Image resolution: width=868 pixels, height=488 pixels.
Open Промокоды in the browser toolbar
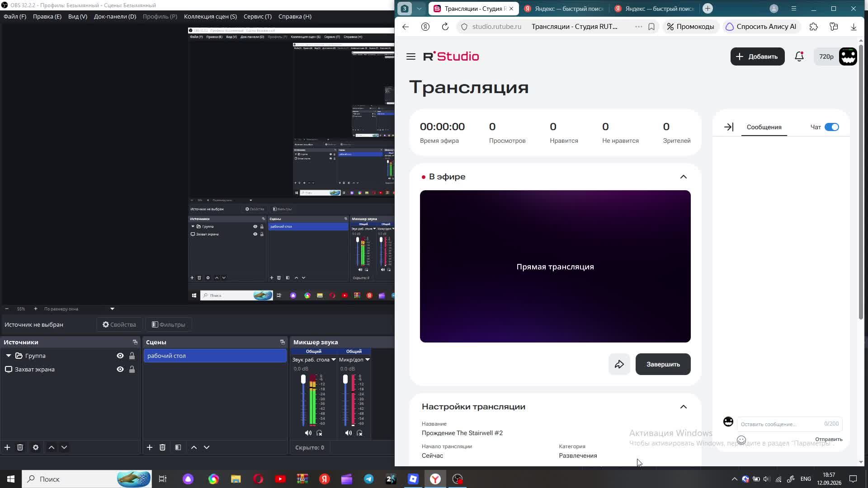[x=691, y=27]
